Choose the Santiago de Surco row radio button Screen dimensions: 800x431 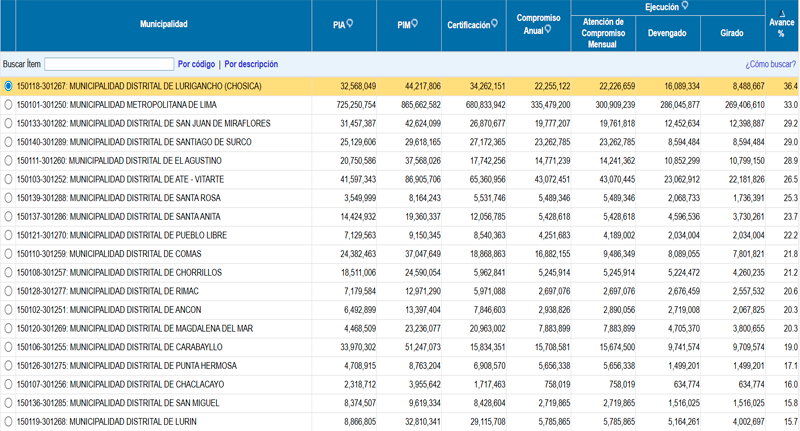click(x=9, y=141)
